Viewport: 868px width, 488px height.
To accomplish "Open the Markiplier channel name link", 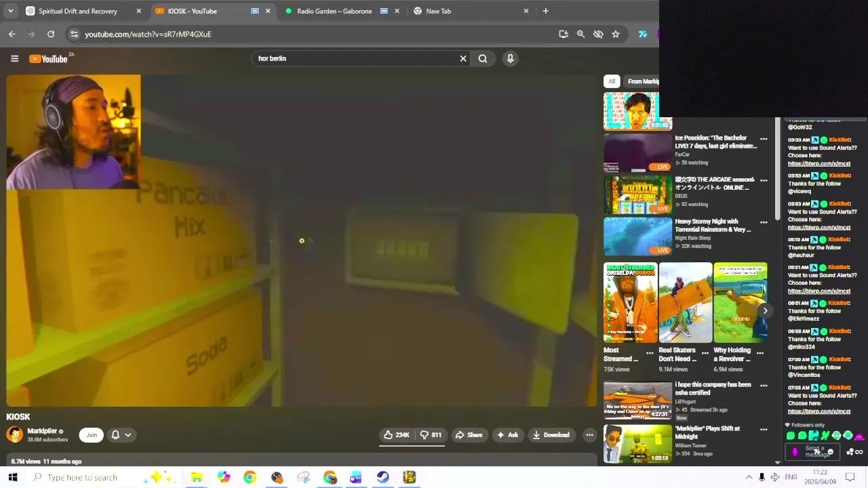I will tap(42, 431).
